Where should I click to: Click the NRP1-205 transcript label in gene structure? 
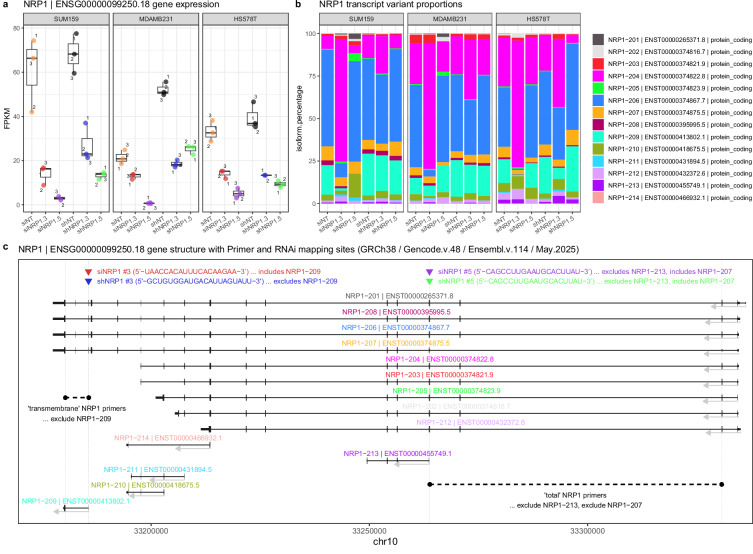pos(447,391)
